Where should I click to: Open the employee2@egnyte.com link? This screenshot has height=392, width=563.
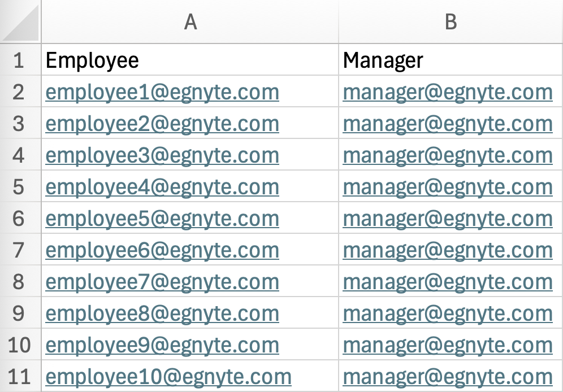tap(162, 124)
